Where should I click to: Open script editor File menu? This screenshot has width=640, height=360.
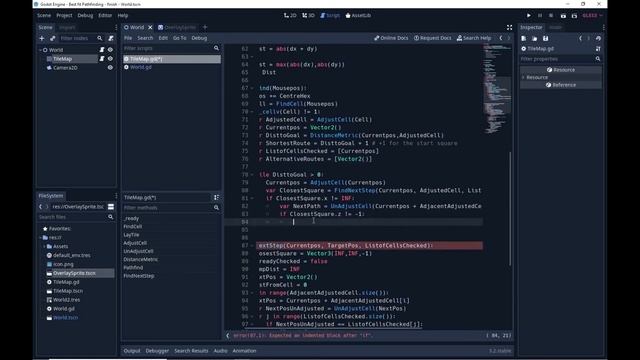(128, 38)
